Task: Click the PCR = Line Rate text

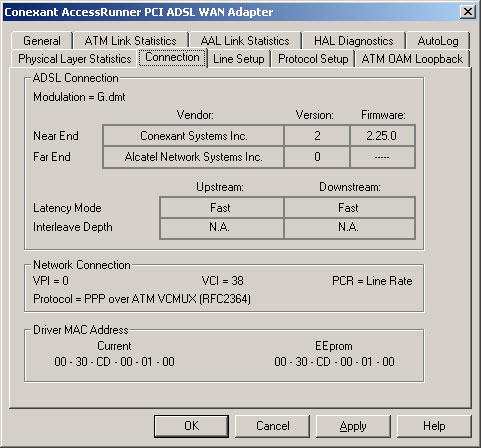Action: pyautogui.click(x=372, y=281)
